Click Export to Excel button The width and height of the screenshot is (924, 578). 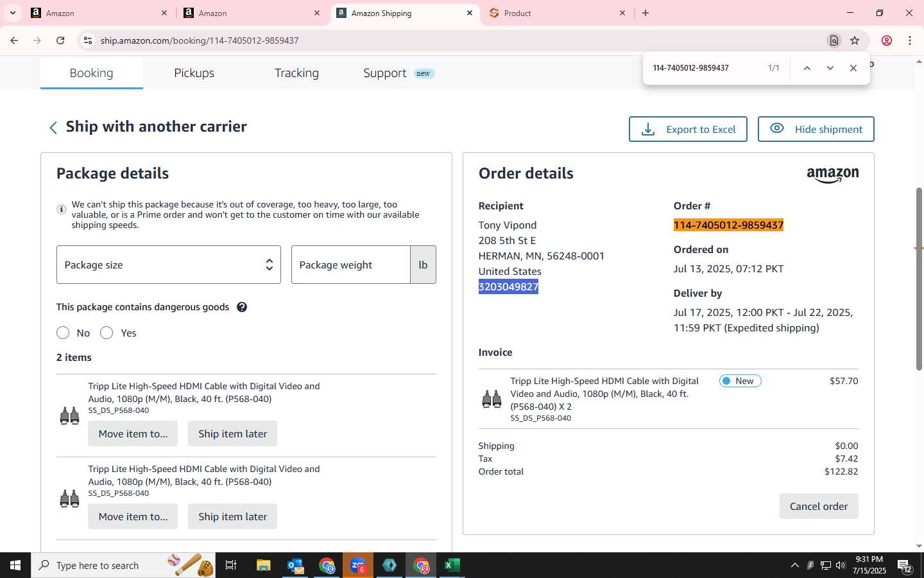(x=688, y=129)
